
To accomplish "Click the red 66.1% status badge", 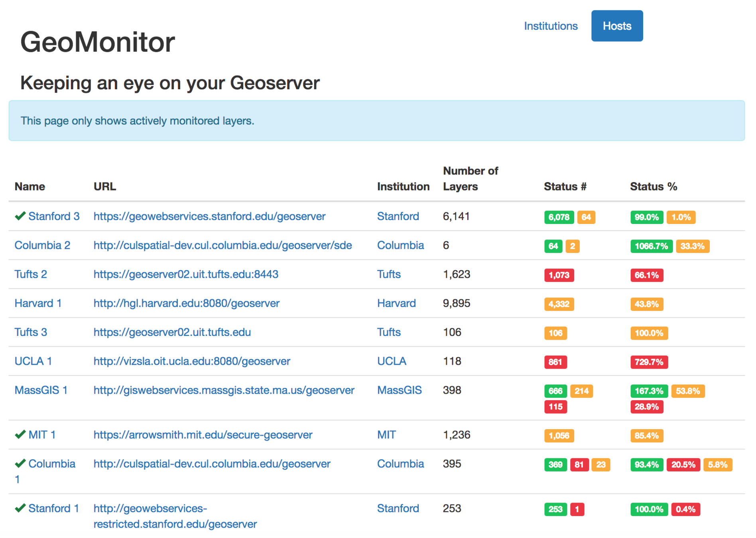I will coord(647,275).
